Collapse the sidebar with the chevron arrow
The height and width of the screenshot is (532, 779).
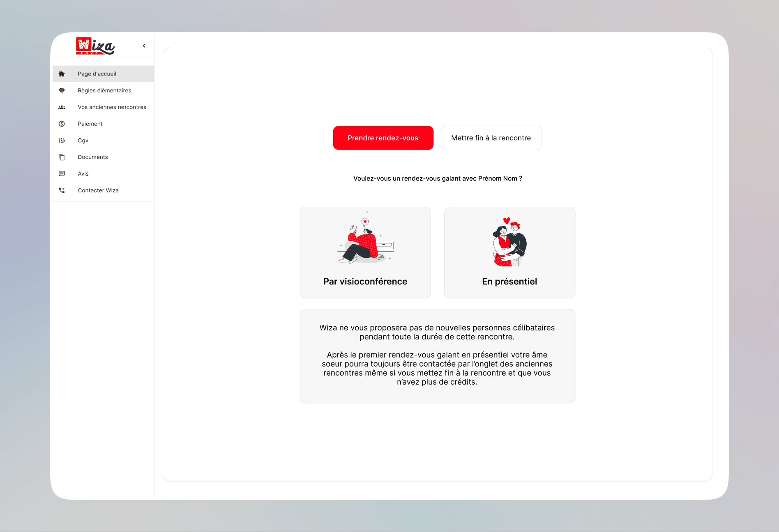point(144,46)
